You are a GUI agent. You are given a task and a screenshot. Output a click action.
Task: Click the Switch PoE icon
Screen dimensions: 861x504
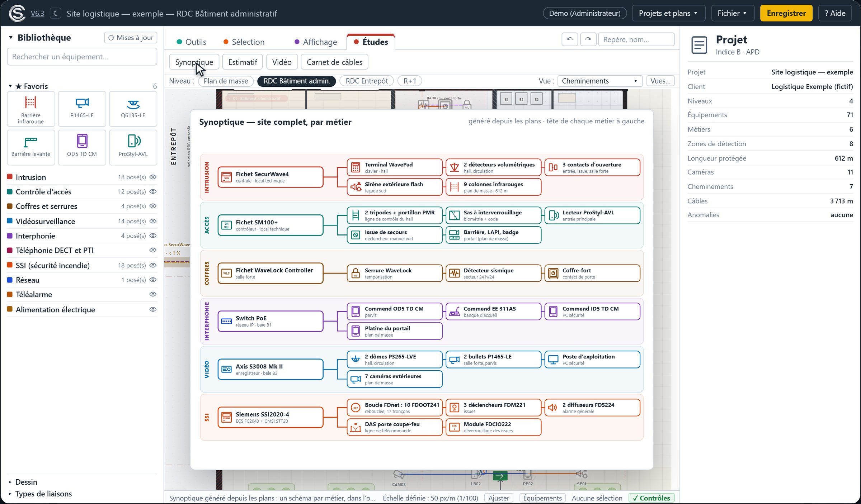226,321
